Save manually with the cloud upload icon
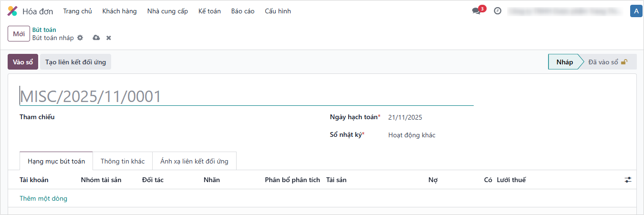The image size is (644, 215). (96, 38)
